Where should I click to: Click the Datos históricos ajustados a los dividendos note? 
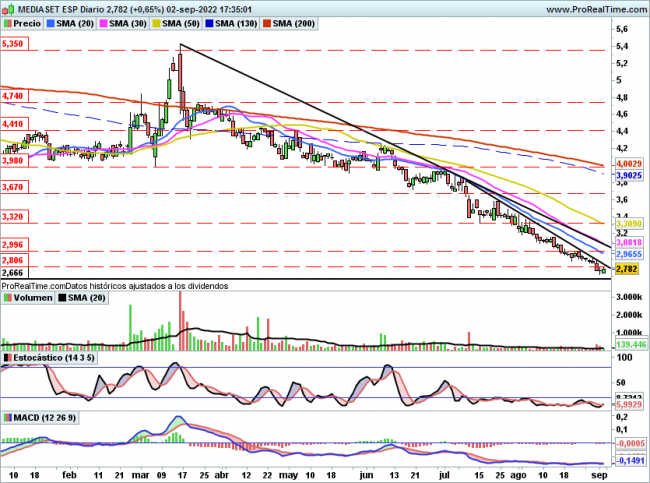[147, 286]
